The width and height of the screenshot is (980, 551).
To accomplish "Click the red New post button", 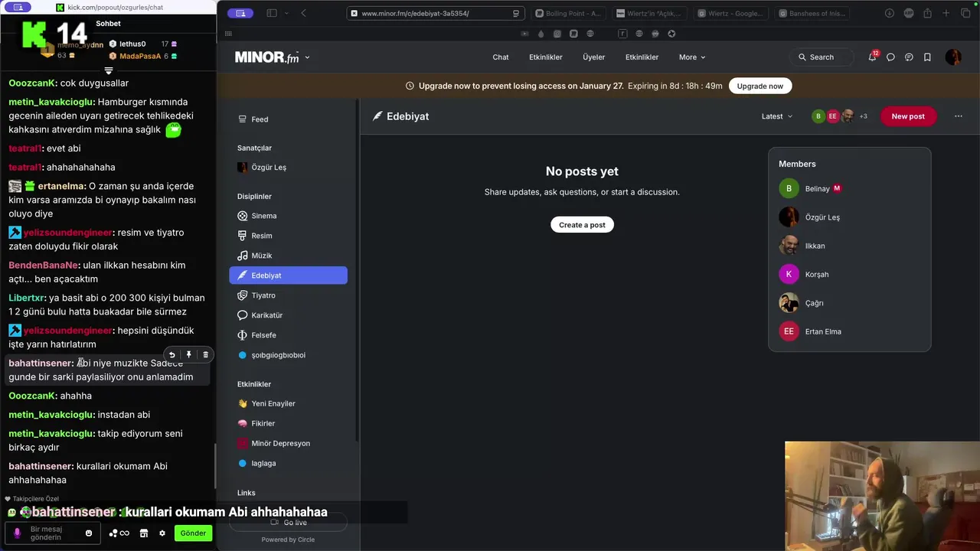I will coord(908,116).
